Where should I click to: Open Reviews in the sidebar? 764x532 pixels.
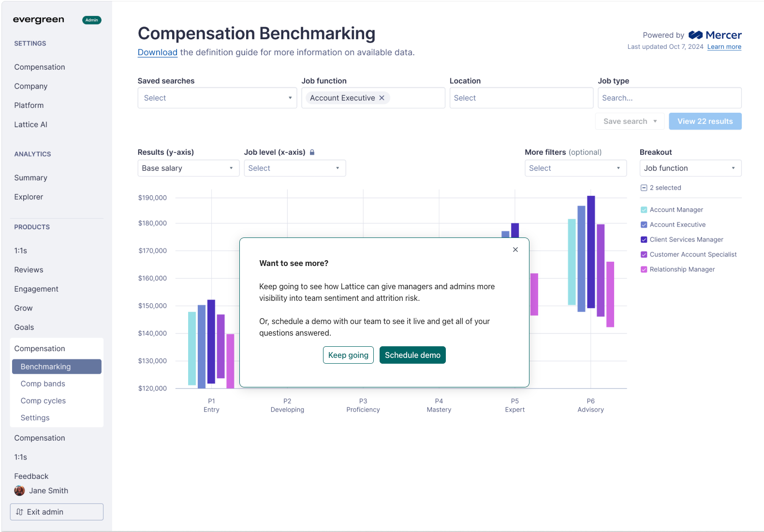pos(29,270)
